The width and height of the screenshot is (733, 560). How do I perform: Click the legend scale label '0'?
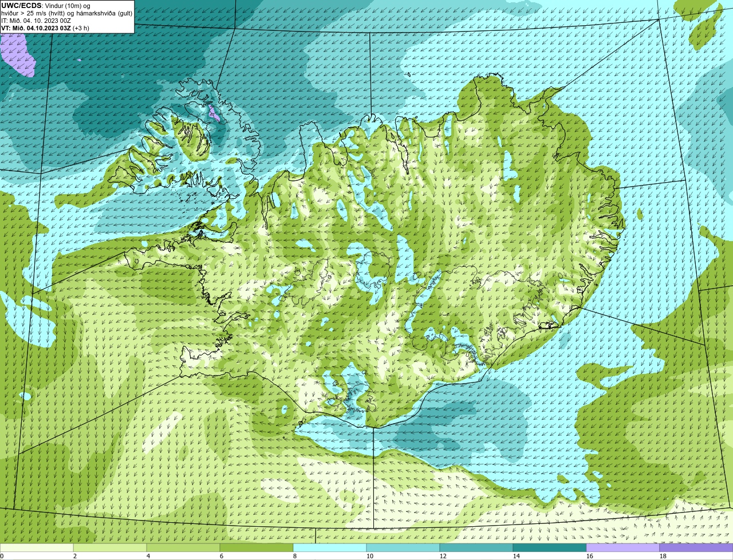tap(2, 556)
